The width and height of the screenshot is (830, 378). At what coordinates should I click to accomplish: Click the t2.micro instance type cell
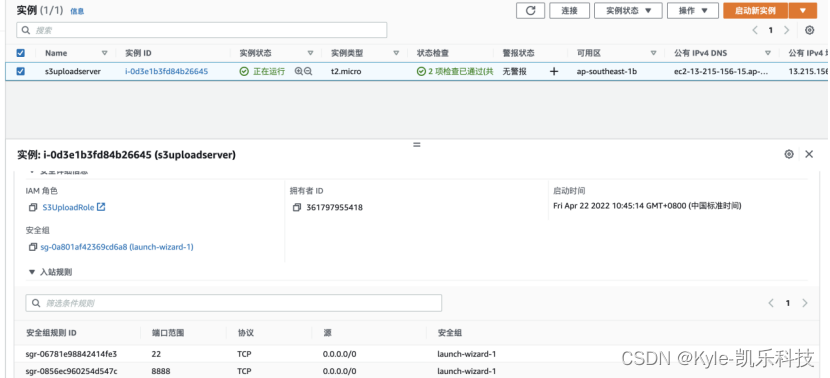coord(346,71)
